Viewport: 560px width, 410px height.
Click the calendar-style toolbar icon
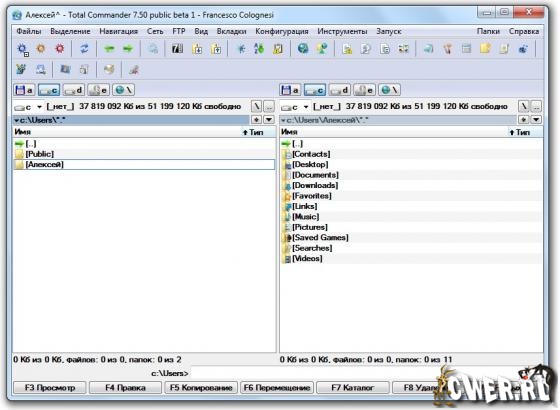466,48
